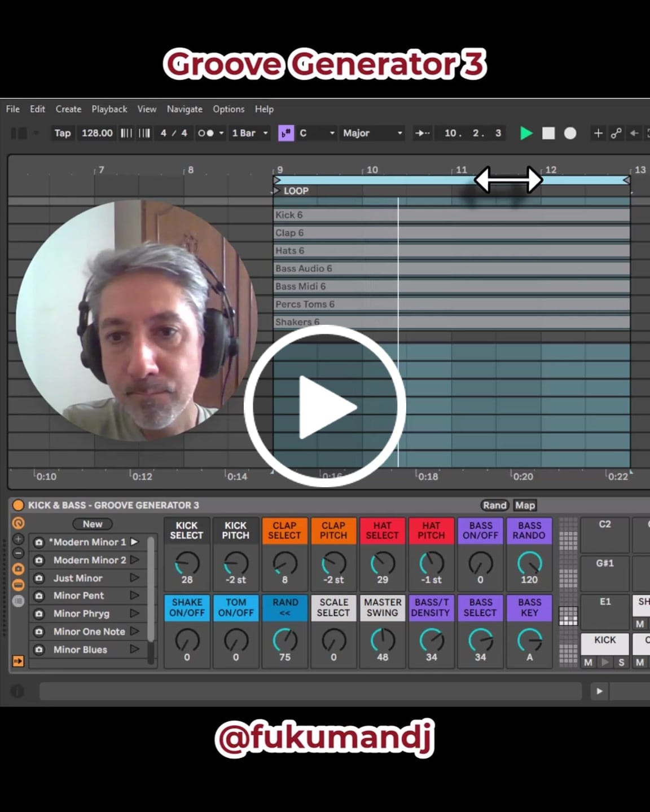
Task: Open the Create menu
Action: coord(68,109)
